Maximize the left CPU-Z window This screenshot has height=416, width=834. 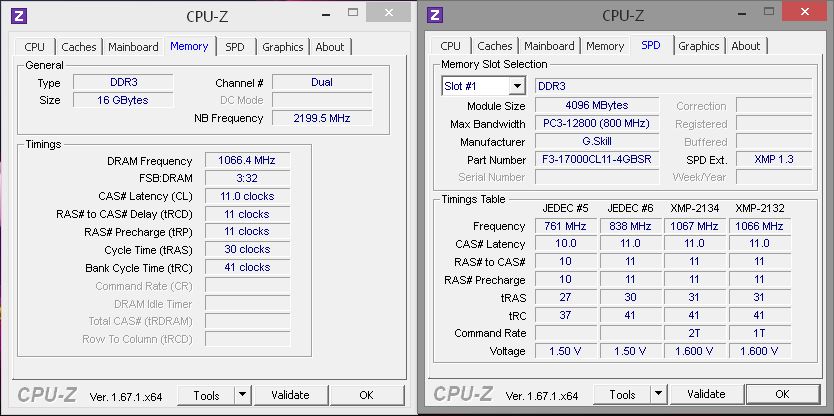[353, 12]
